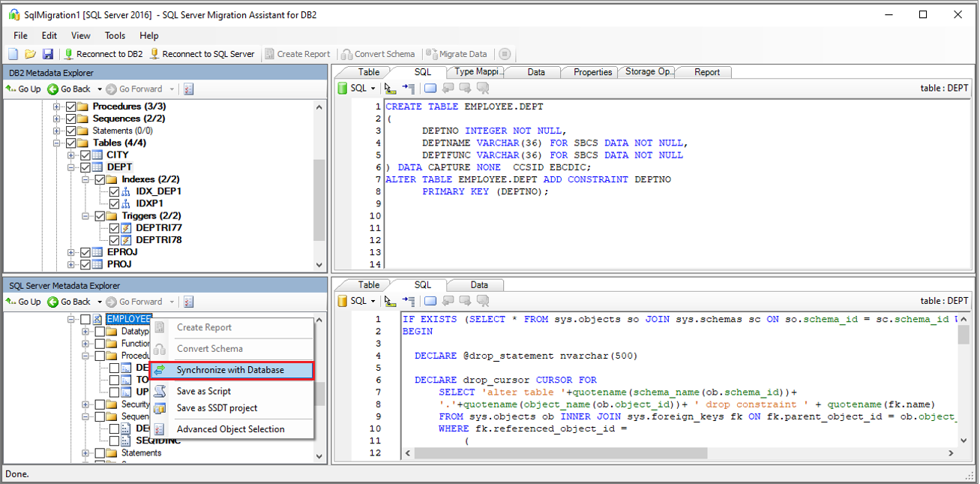Click Go Back in SQL Server Metadata Explorer
Viewport: 980px width, 484px height.
coord(69,302)
